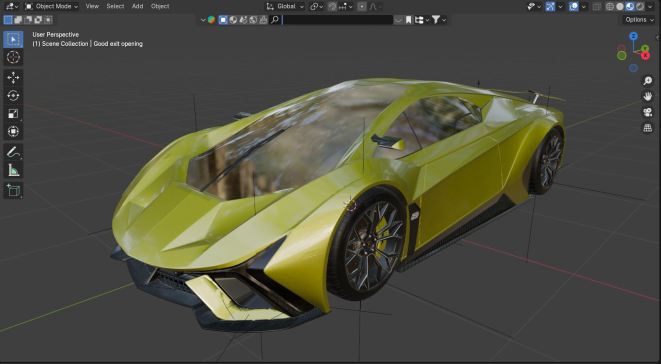Viewport: 661px width, 364px height.
Task: Set selection mode to extend
Action: click(18, 19)
